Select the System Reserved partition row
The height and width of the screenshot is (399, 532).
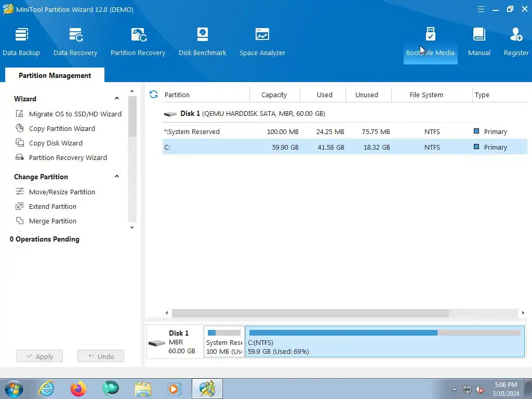click(345, 131)
